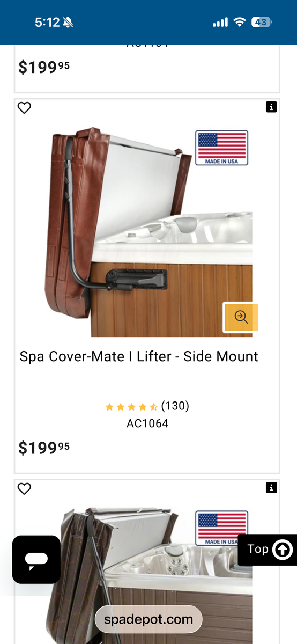Screen dimensions: 297x644
Task: Open the black live chat bubble
Action: pos(36,559)
